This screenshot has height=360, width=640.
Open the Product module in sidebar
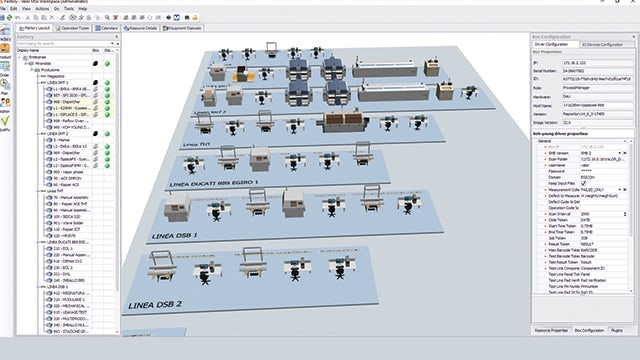[x=5, y=51]
